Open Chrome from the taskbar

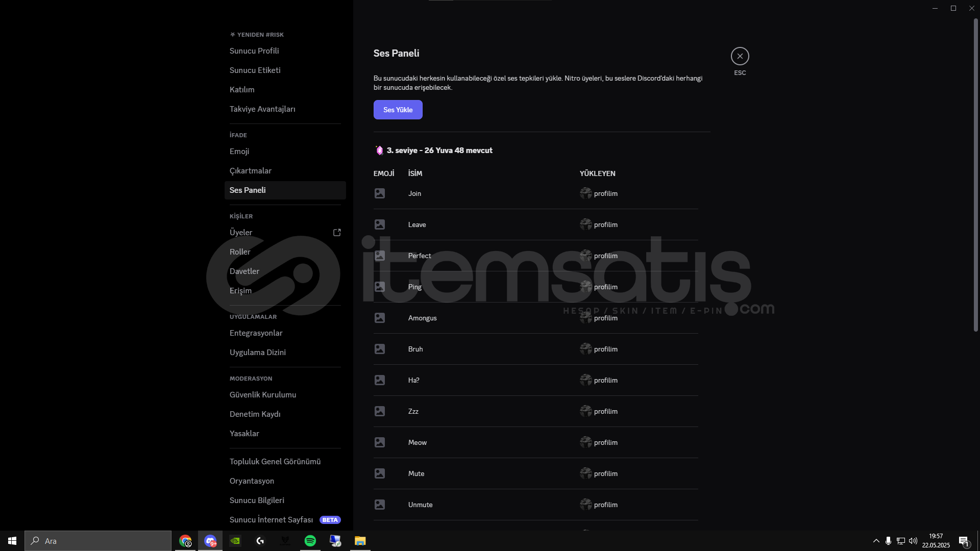pyautogui.click(x=185, y=541)
